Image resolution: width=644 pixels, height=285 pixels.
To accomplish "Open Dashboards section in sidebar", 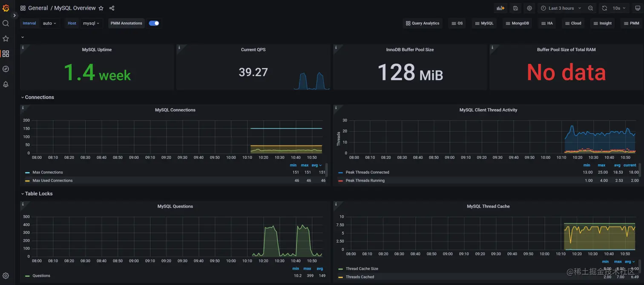I will click(6, 54).
